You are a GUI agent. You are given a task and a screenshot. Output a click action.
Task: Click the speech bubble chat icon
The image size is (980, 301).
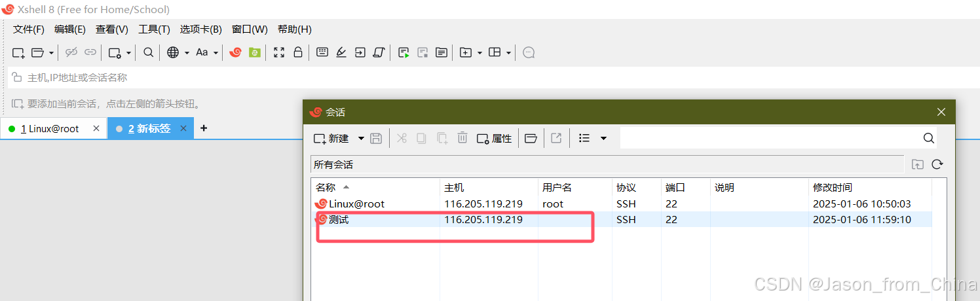coord(529,52)
